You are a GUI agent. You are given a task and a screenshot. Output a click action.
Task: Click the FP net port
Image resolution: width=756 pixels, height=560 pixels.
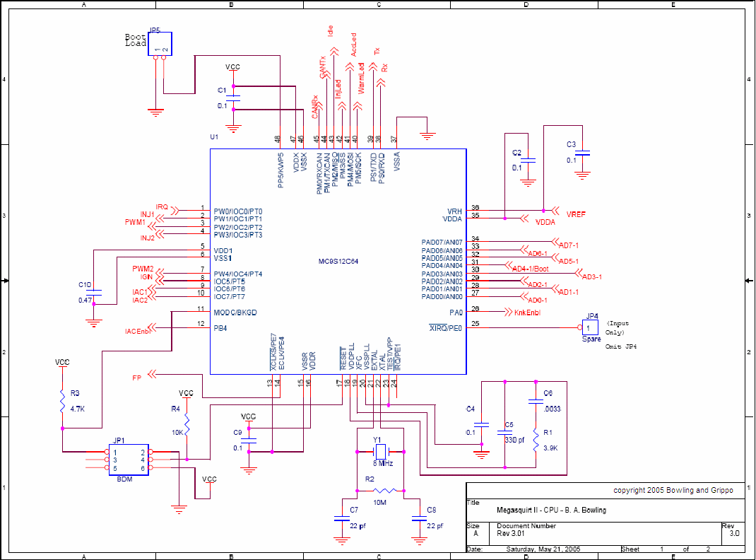coord(137,378)
